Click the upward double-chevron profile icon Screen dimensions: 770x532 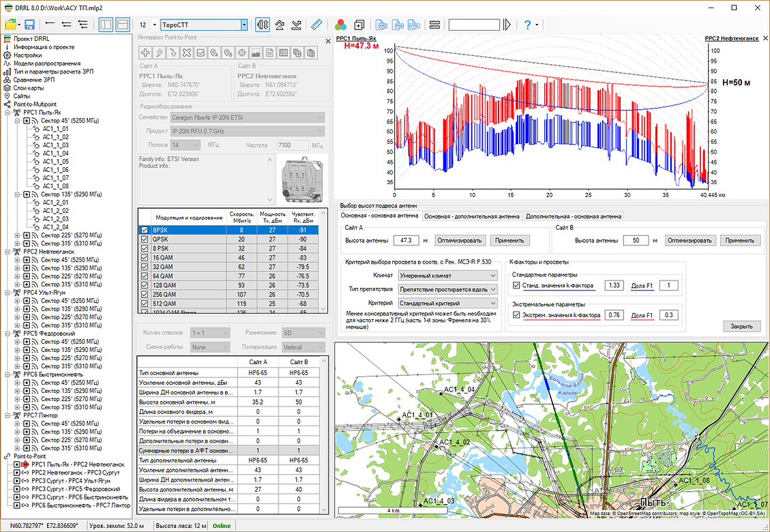pyautogui.click(x=280, y=25)
